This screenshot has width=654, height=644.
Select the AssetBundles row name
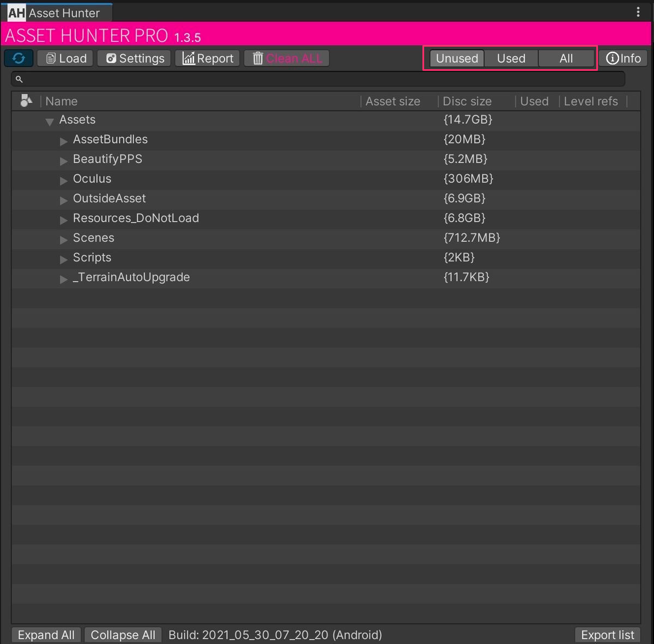click(110, 139)
